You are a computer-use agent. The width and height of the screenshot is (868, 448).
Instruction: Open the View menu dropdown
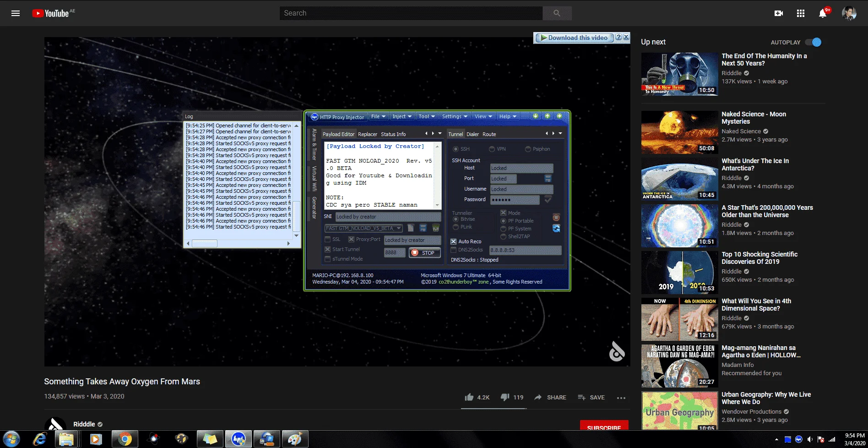483,116
